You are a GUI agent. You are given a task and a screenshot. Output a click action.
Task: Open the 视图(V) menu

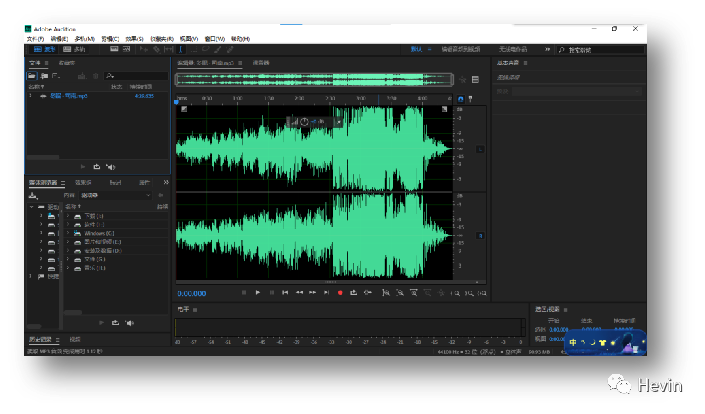(x=189, y=39)
